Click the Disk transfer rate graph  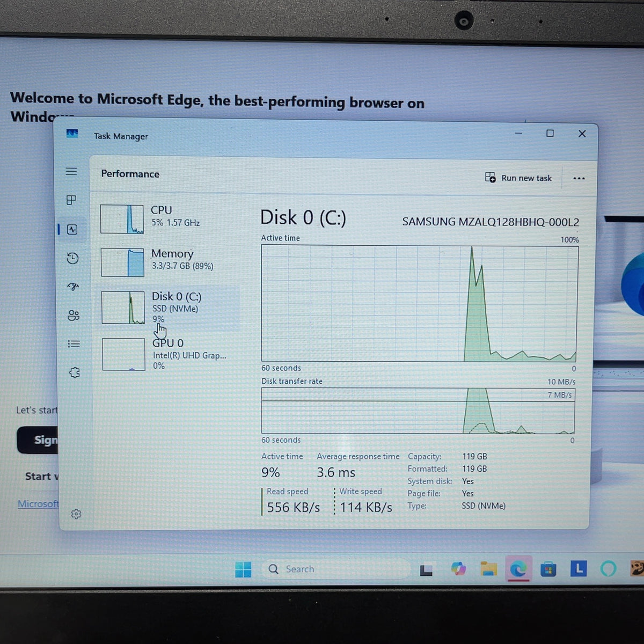(418, 411)
